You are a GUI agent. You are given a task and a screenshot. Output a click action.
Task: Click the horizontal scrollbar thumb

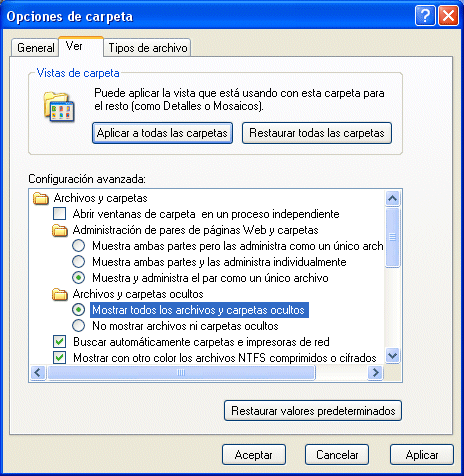[x=181, y=372]
